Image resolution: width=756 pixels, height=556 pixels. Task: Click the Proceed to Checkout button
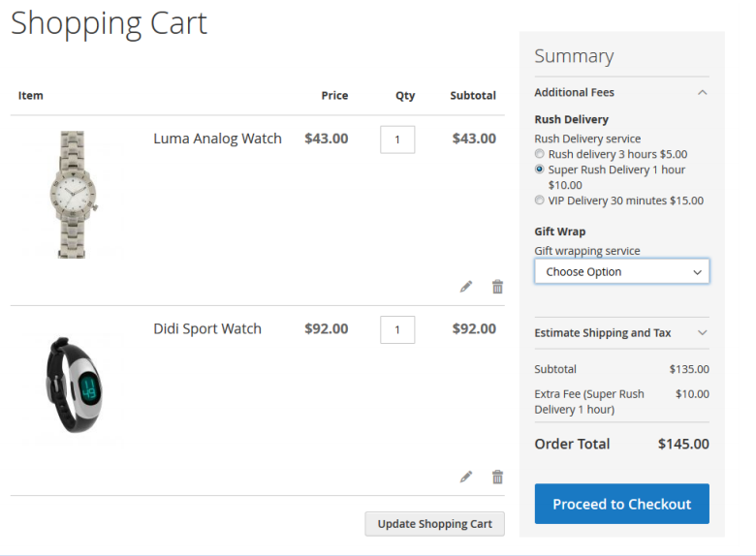621,504
